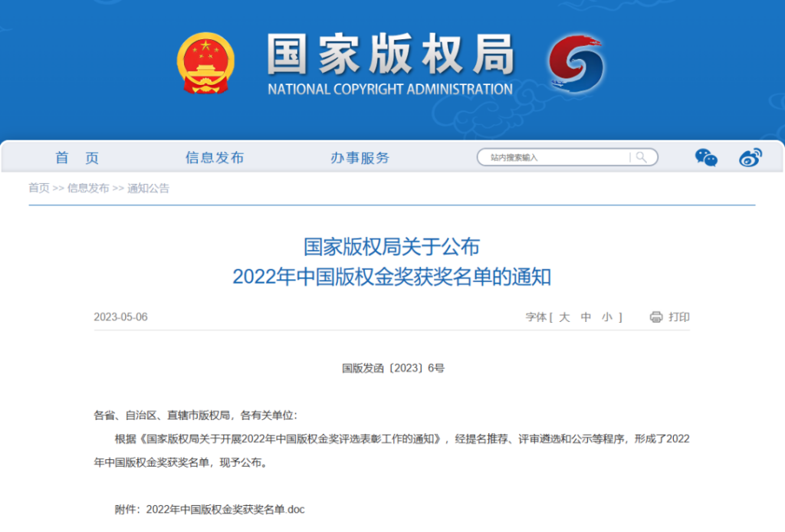
Task: Click the 打印 print link
Action: [679, 317]
